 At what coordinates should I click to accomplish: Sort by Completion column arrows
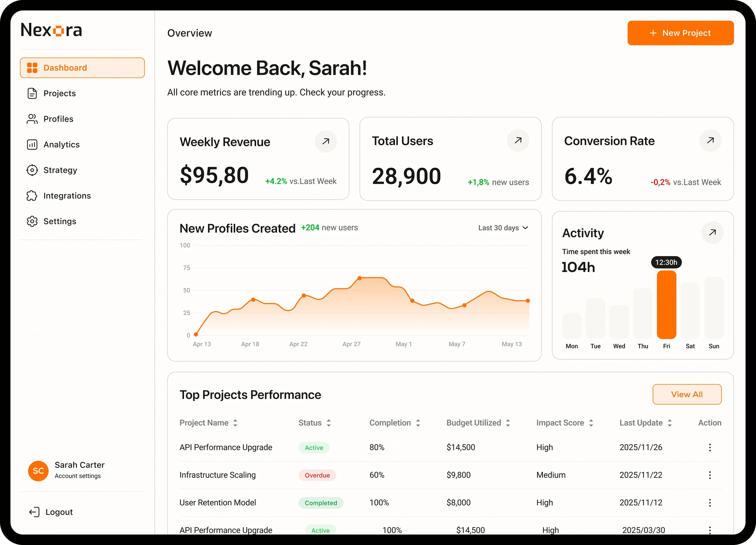[x=418, y=423]
